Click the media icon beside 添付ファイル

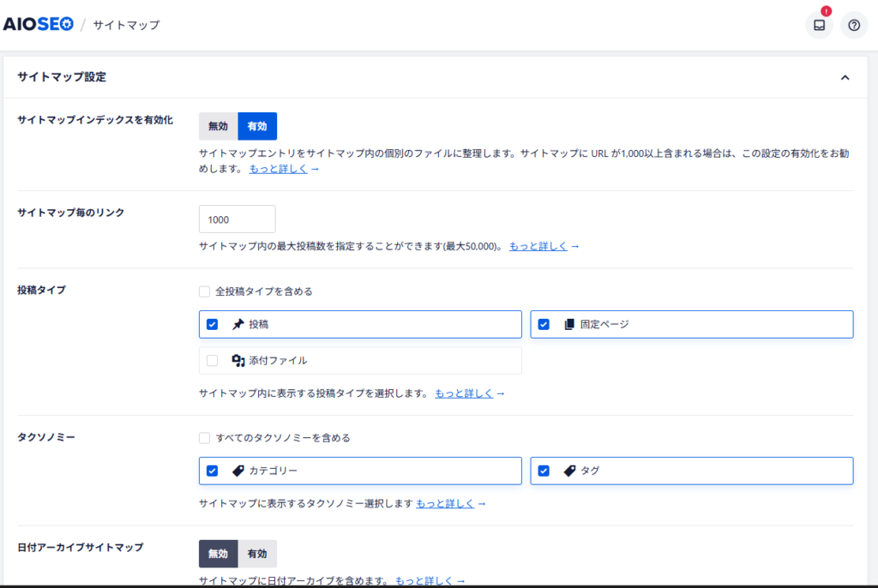click(x=238, y=361)
